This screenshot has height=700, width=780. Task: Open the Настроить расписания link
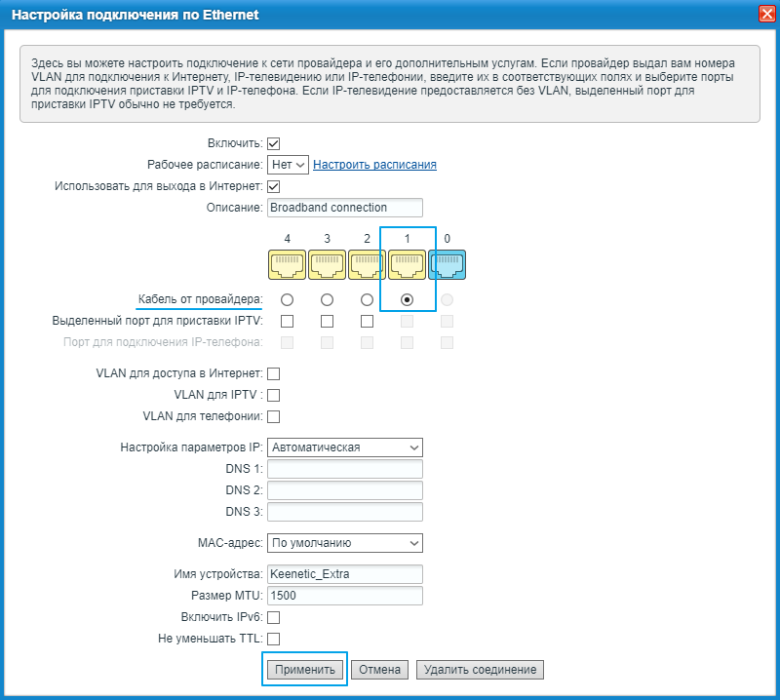pyautogui.click(x=374, y=165)
